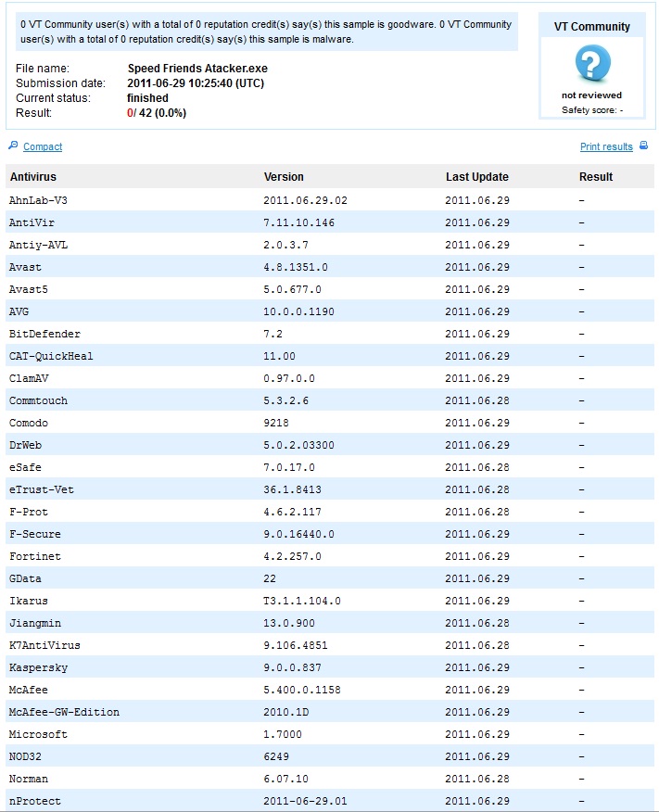Screen dimensions: 659x812
Task: Click the Ikarus antivirus name
Action: 29,602
